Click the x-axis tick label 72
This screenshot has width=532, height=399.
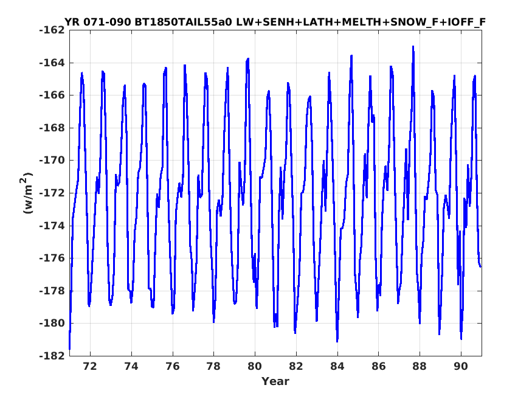[90, 366]
